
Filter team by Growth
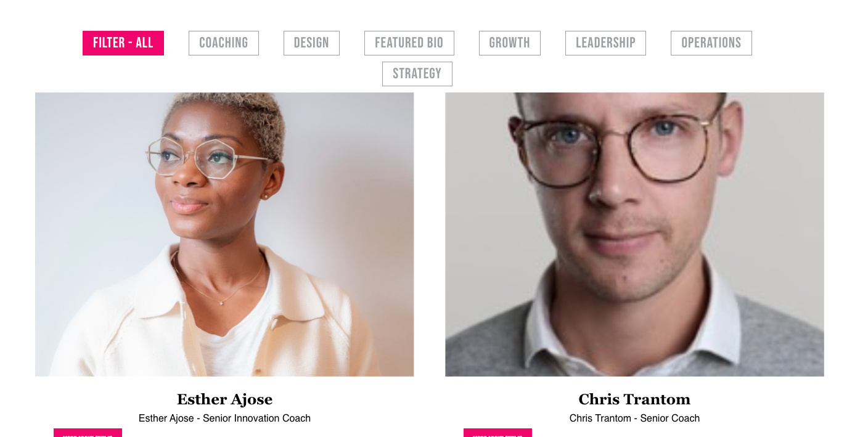pos(510,43)
